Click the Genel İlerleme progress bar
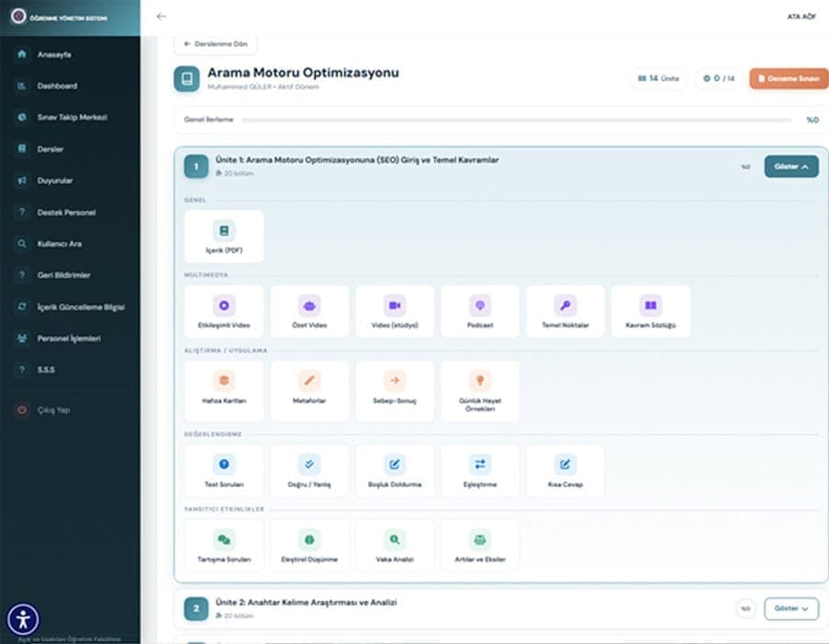Image resolution: width=829 pixels, height=644 pixels. (x=516, y=120)
